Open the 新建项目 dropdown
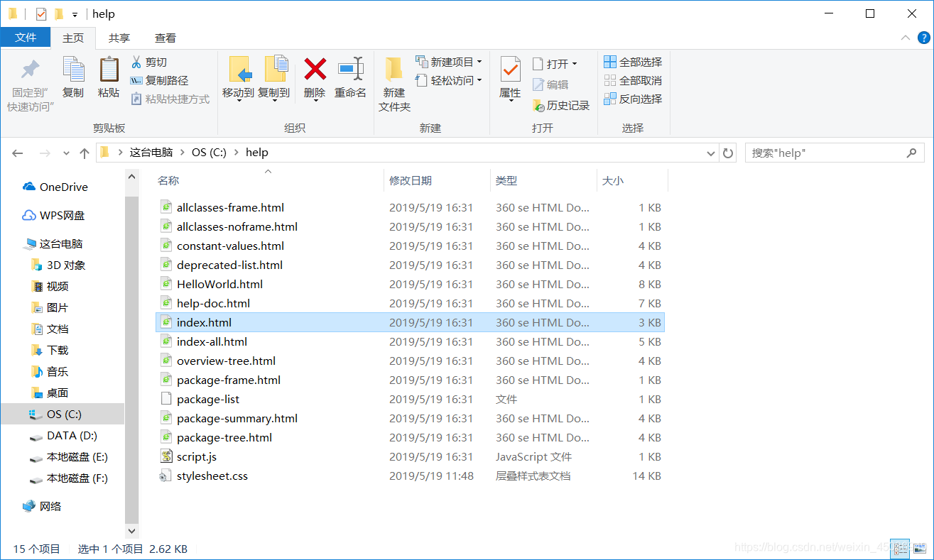Viewport: 934px width, 560px height. pyautogui.click(x=448, y=62)
